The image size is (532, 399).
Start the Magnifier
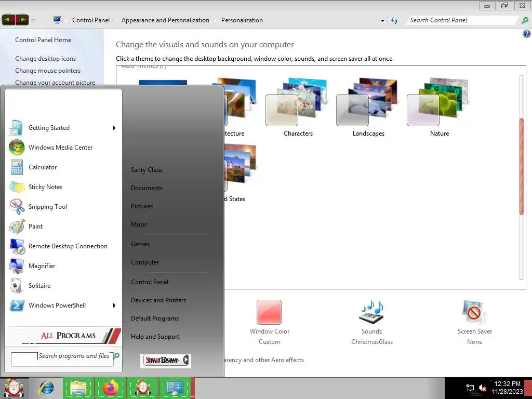click(x=62, y=265)
